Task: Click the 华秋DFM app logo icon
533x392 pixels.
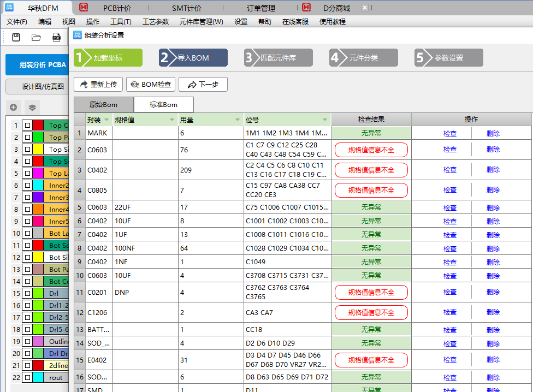Action: (9, 7)
